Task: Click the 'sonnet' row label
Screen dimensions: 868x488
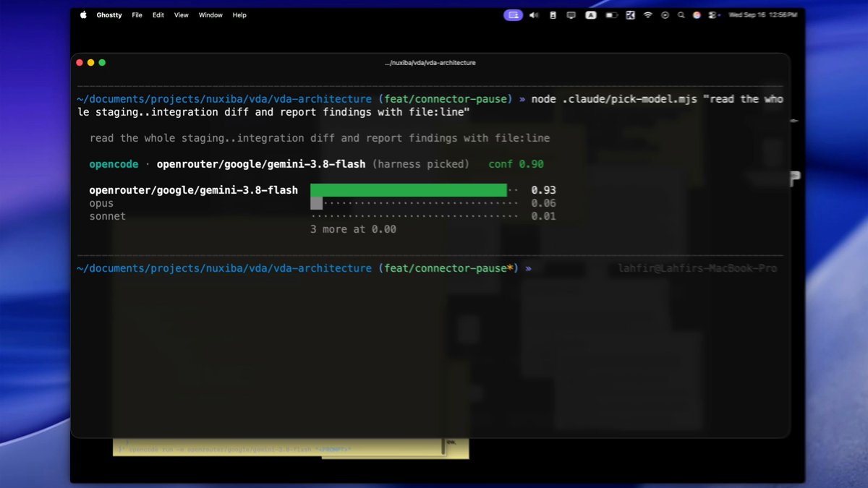Action: click(107, 216)
